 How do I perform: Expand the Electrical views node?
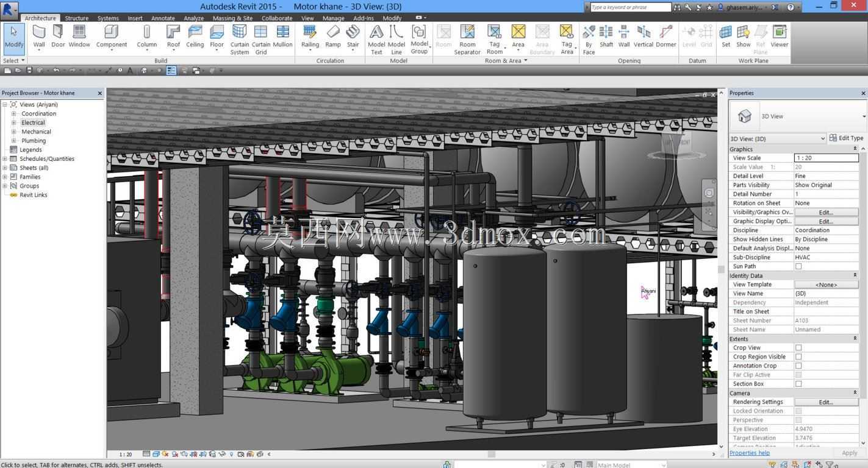click(x=14, y=122)
